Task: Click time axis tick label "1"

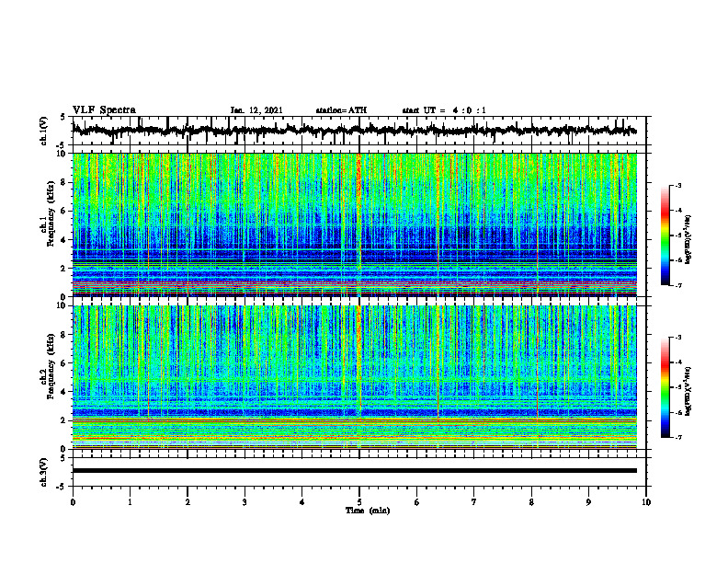Action: coord(130,502)
